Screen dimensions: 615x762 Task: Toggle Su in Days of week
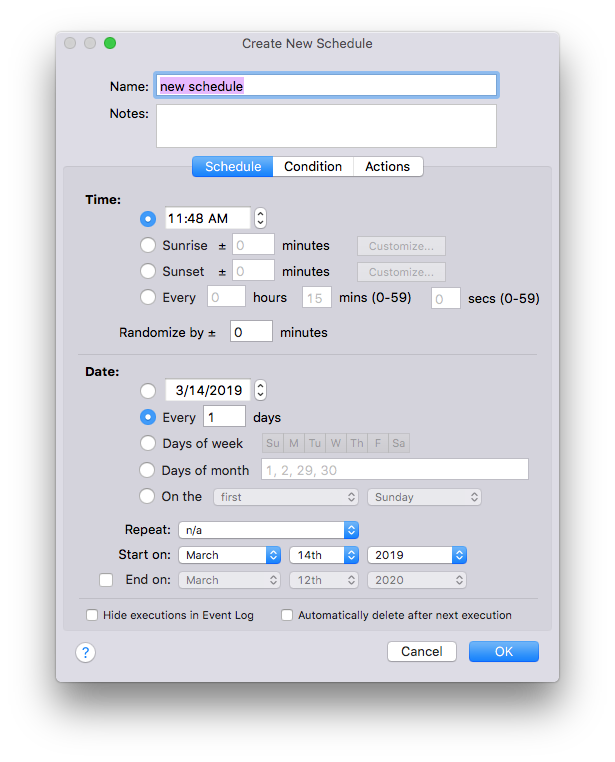[x=273, y=443]
